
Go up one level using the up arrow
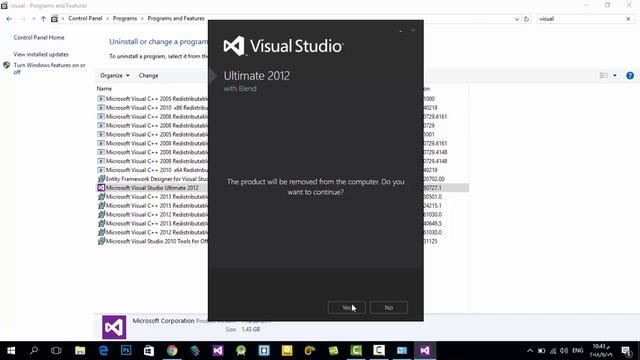click(43, 19)
